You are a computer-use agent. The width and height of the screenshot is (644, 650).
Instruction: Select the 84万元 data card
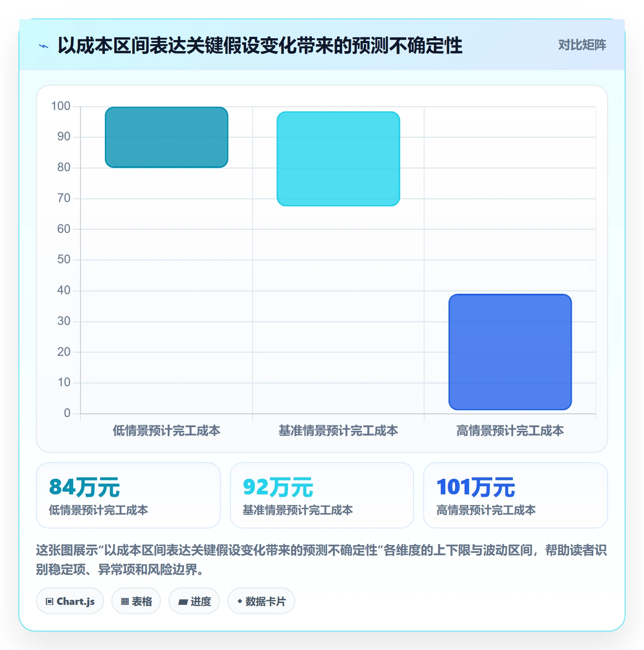tap(128, 495)
